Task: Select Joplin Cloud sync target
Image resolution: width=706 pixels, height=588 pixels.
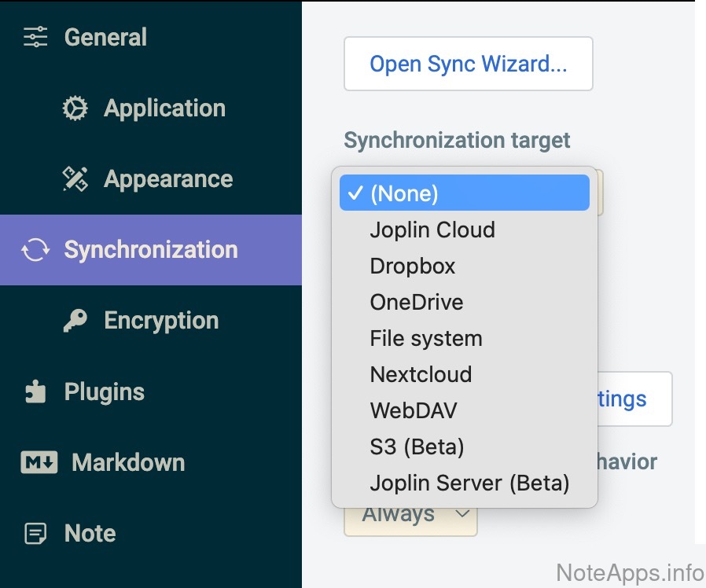Action: 432,230
